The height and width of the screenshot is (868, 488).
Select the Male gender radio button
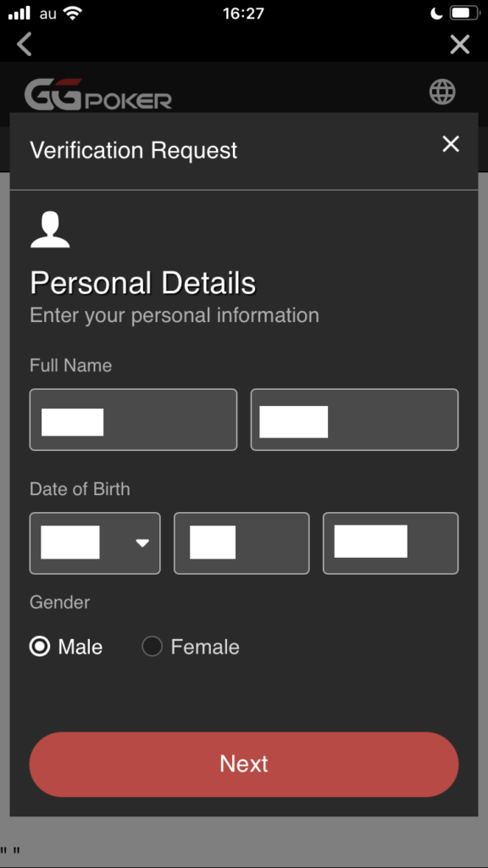39,646
